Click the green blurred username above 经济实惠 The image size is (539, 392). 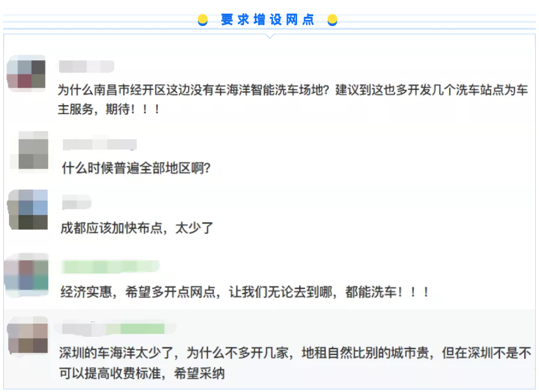pyautogui.click(x=110, y=267)
